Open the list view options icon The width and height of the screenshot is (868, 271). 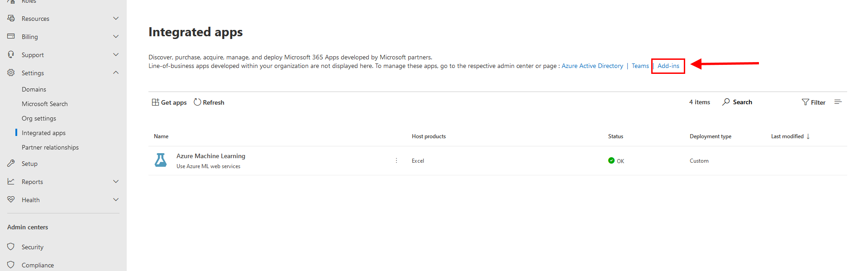click(x=838, y=102)
